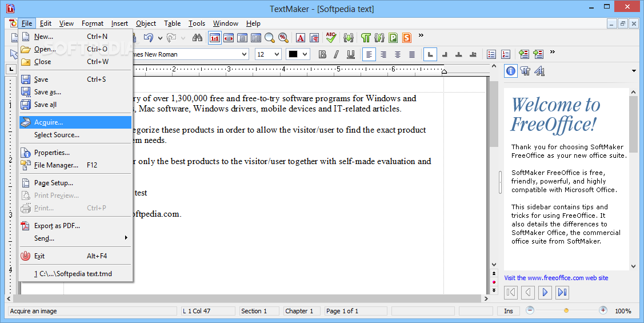This screenshot has height=323, width=644.
Task: Toggle Italic formatting
Action: [x=337, y=54]
